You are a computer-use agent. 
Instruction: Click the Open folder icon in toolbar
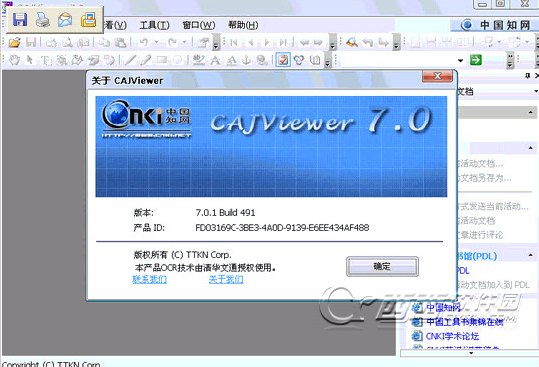click(x=14, y=43)
